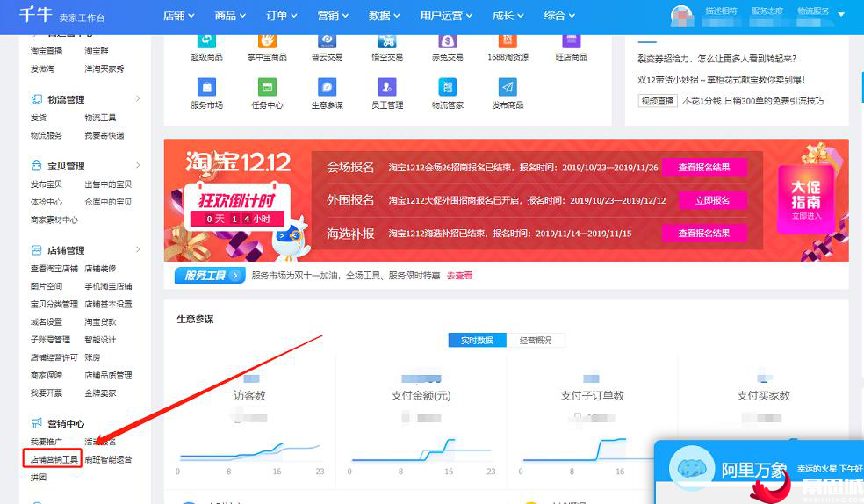Click the 宝贝管理 bag icon in sidebar
864x504 pixels.
36,166
